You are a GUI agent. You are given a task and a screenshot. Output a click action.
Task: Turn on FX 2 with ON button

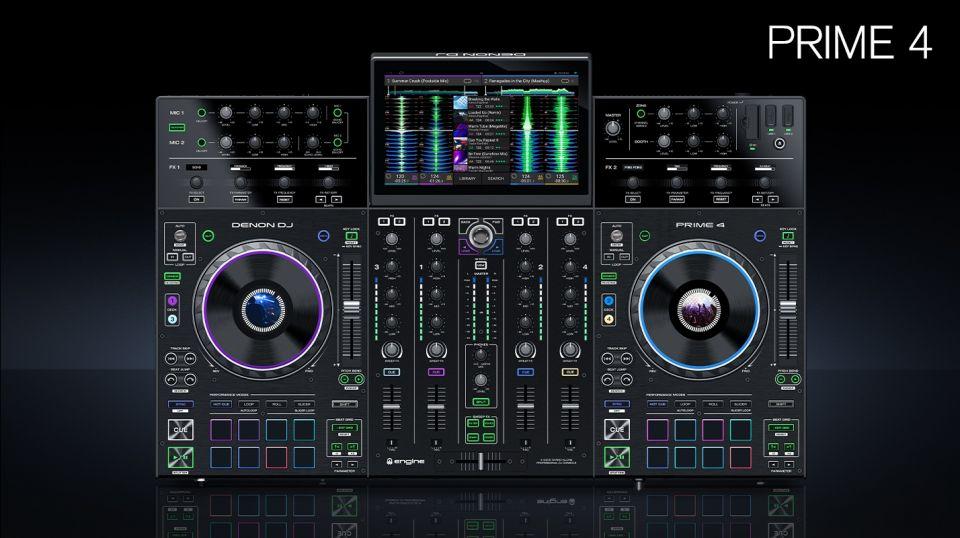(x=633, y=200)
